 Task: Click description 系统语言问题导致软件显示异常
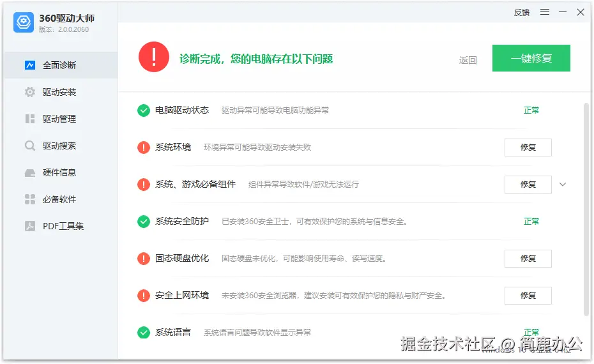257,333
